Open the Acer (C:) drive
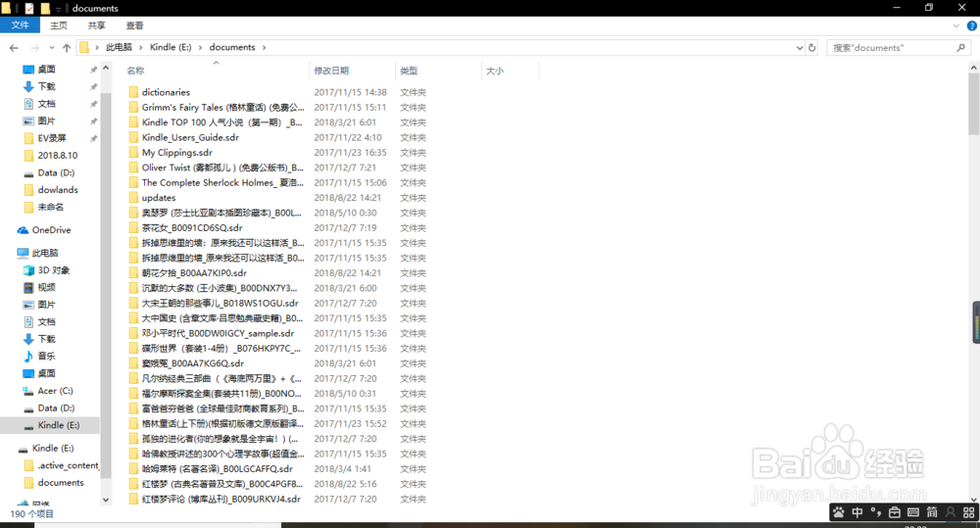Image resolution: width=980 pixels, height=528 pixels. pos(55,391)
